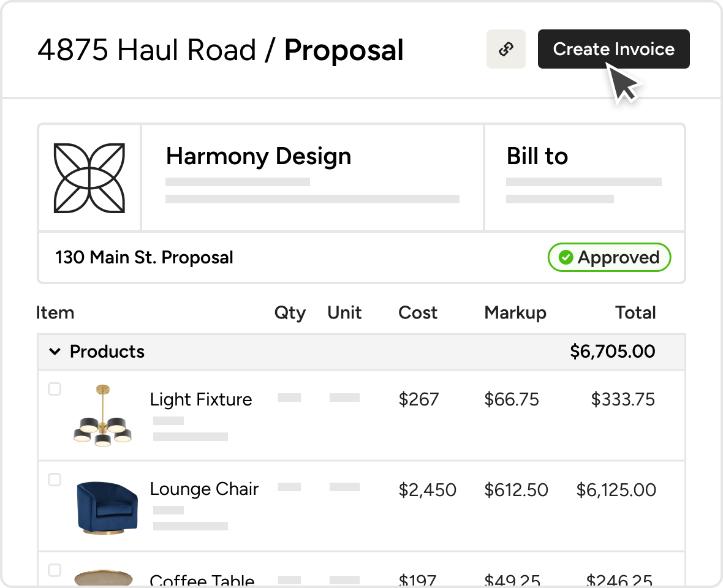
Task: Click the Approved status badge
Action: tap(609, 258)
